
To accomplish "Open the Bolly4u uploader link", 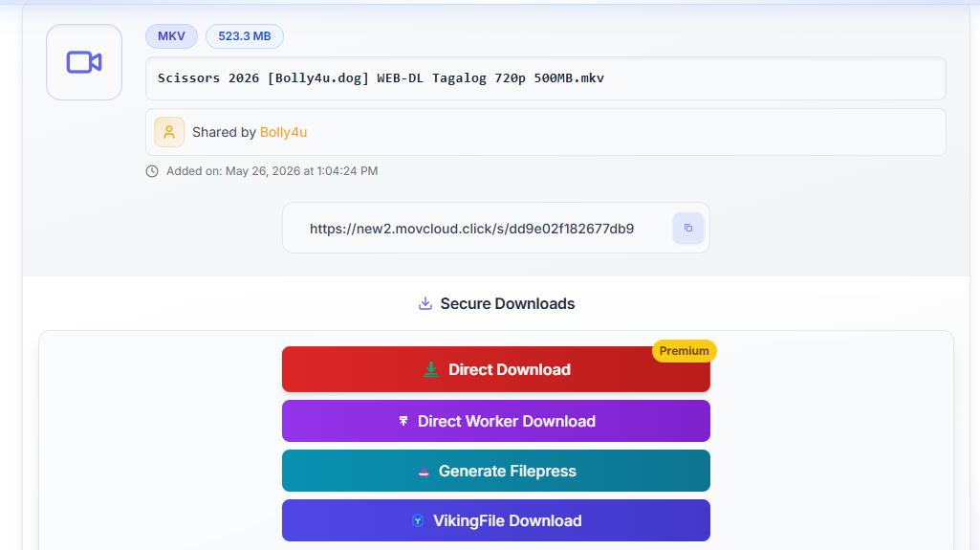I will click(x=283, y=133).
